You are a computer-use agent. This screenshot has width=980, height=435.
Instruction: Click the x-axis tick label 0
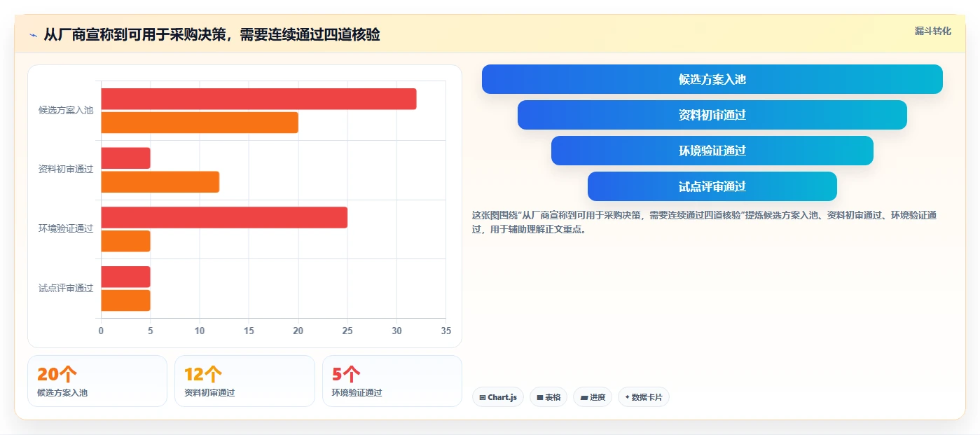(x=101, y=331)
